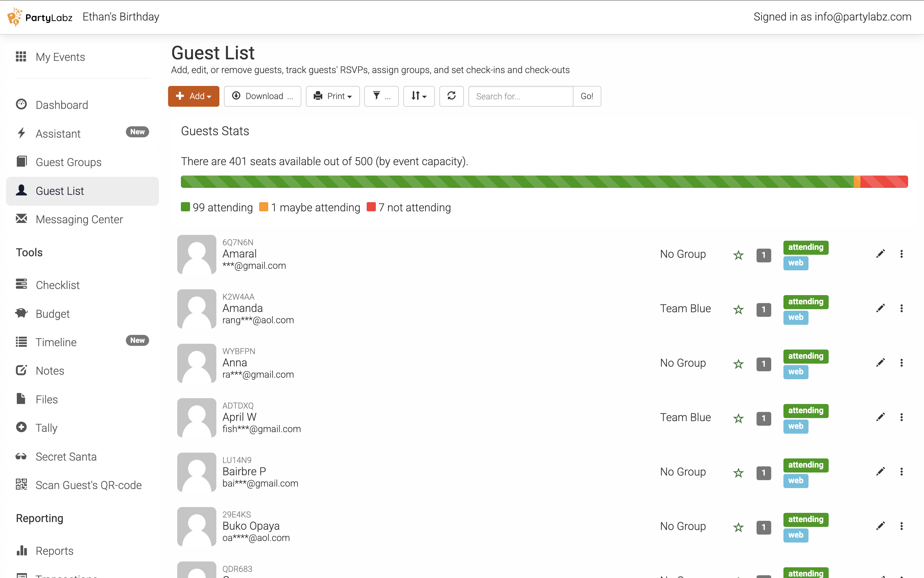Click the seat count badge for Anna

764,364
